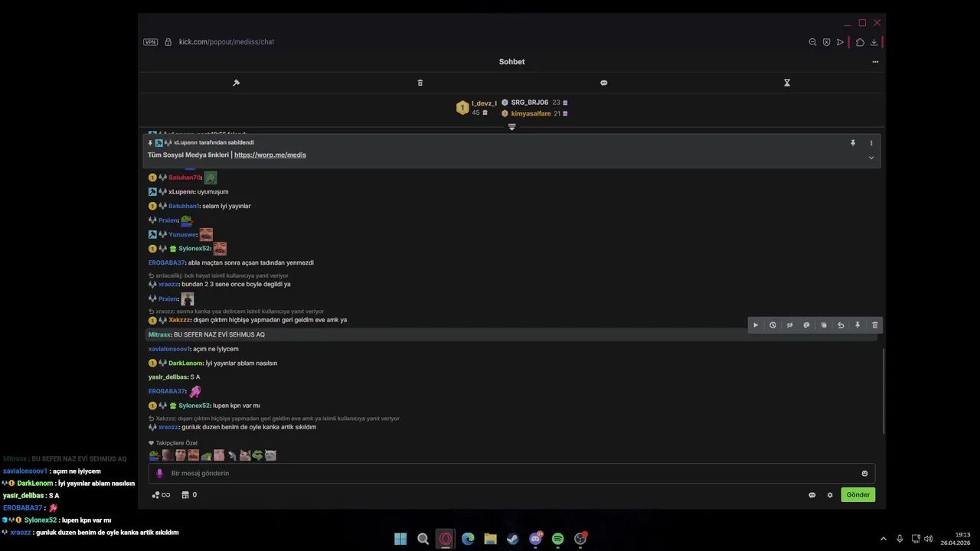Open kimyasalfare leaderboard entry
The image size is (980, 551).
click(x=531, y=113)
